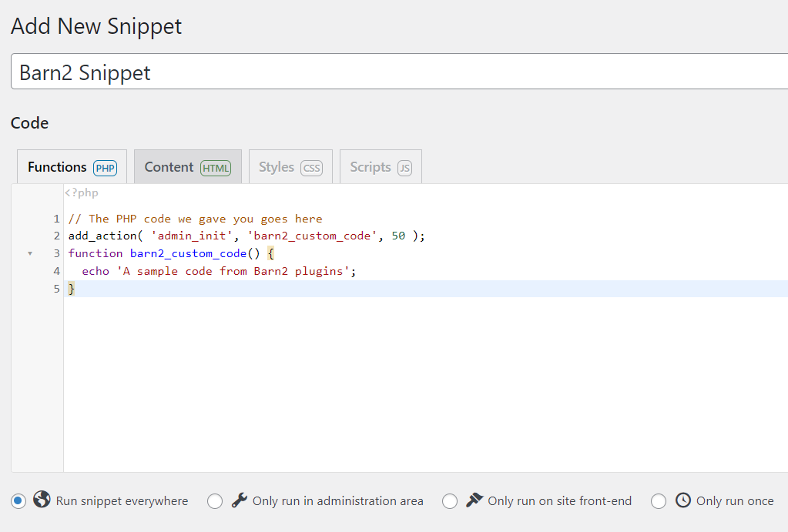Click the CSS badge on Styles tab
788x532 pixels.
click(312, 168)
